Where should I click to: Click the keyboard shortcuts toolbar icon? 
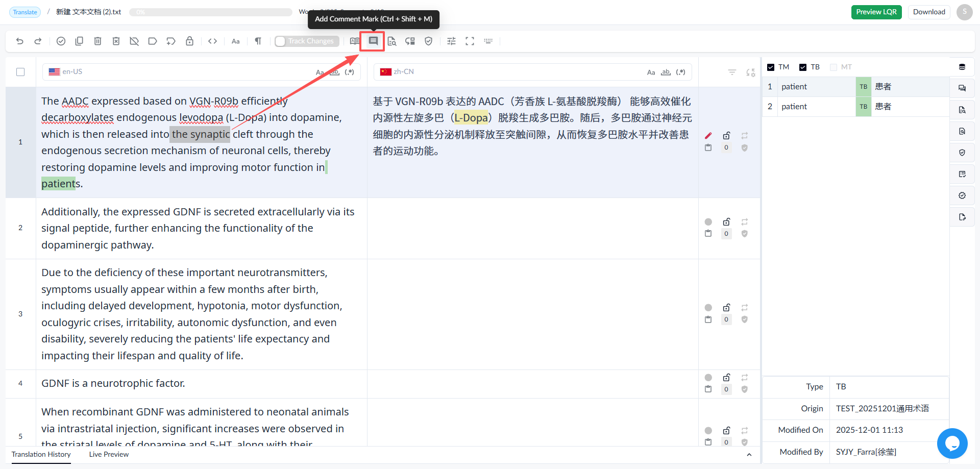coord(488,41)
